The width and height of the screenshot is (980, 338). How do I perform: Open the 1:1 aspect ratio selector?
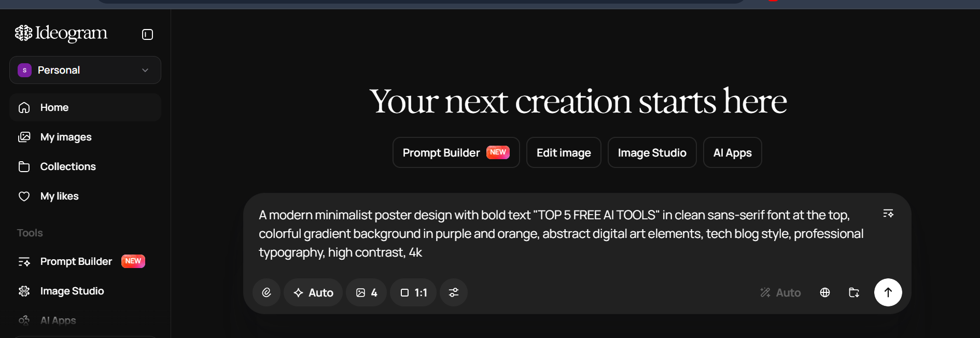point(413,292)
